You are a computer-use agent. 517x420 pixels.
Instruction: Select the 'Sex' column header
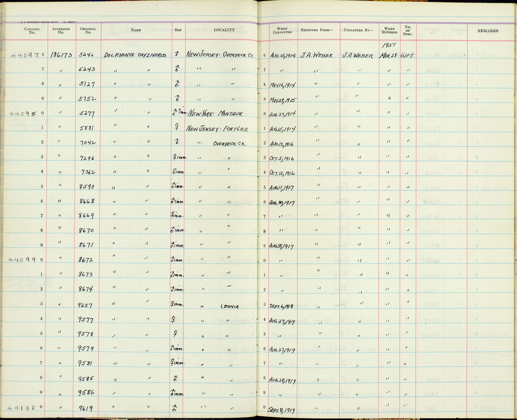click(178, 30)
